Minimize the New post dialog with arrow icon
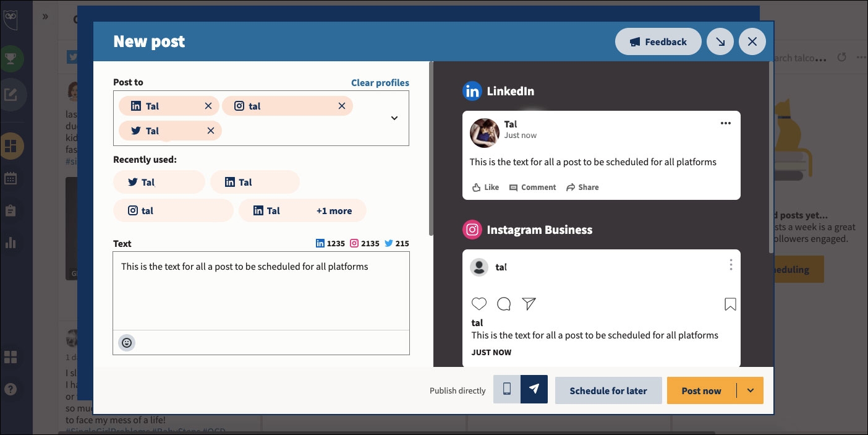Image resolution: width=868 pixels, height=435 pixels. tap(720, 42)
